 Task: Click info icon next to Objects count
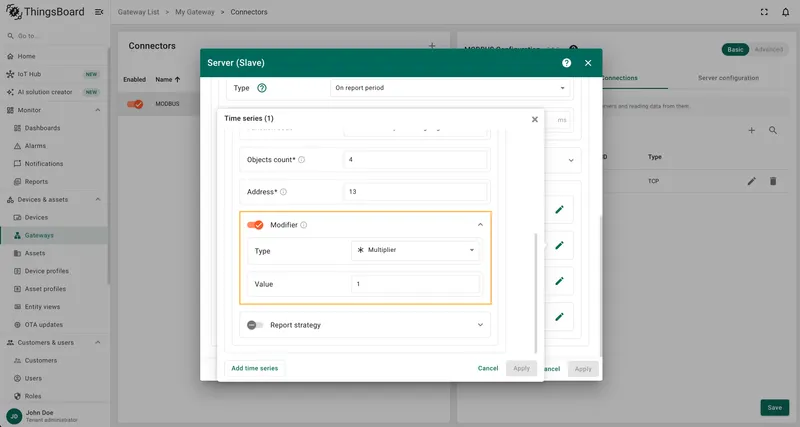click(x=302, y=160)
